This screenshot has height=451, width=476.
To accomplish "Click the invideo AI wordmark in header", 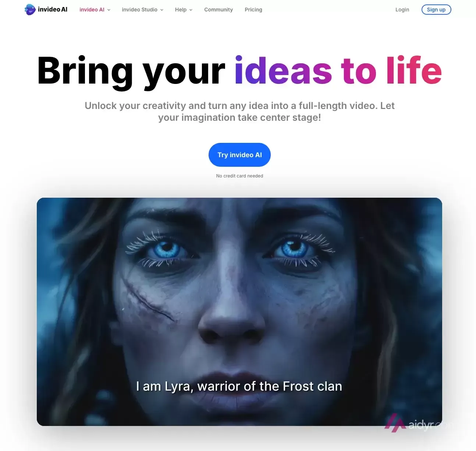I will [53, 10].
